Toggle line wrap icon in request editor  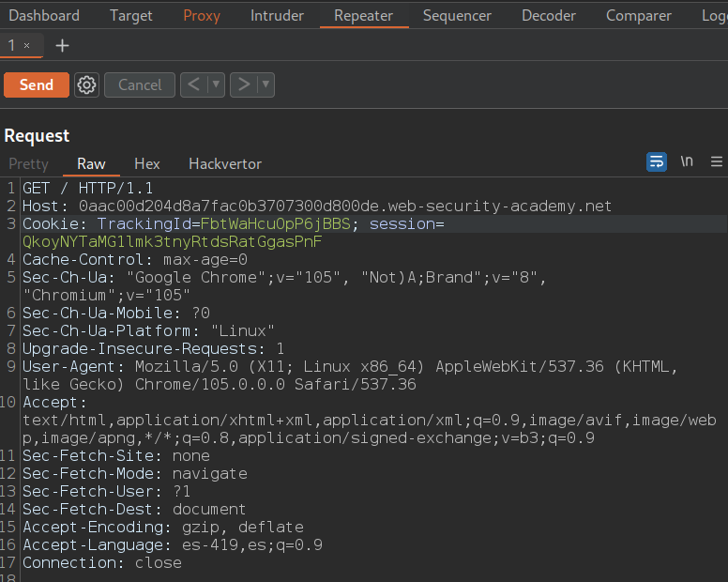pyautogui.click(x=657, y=161)
